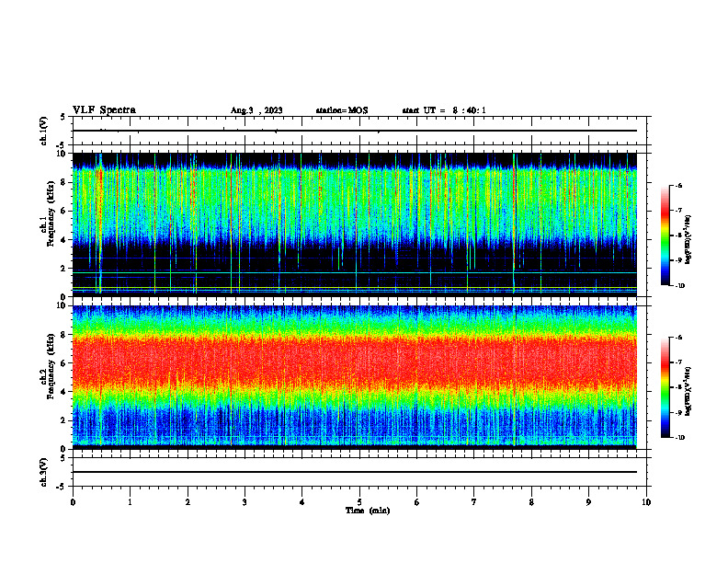728x563 pixels.
Task: Click the "-10" label on ch.2 color scale
Action: tap(679, 438)
